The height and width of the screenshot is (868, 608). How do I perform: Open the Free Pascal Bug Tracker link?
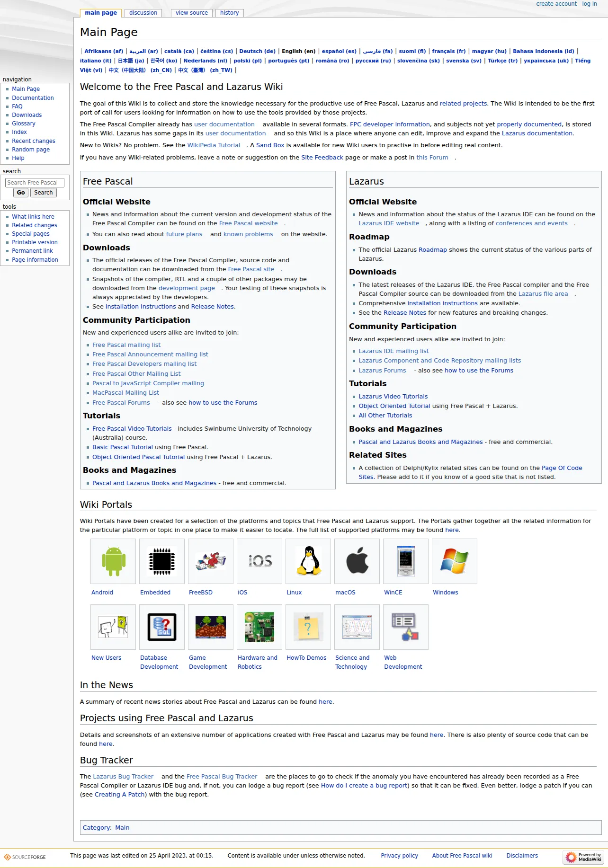point(222,777)
